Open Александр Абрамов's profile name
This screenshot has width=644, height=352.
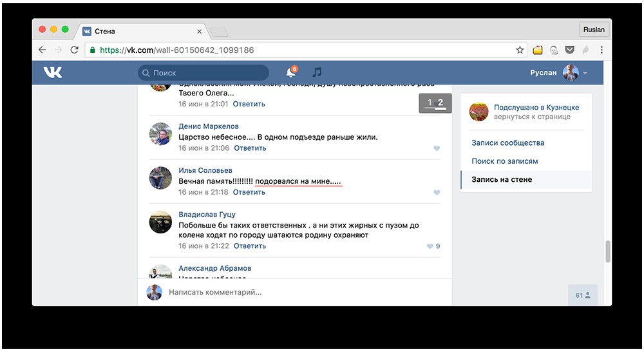click(215, 268)
